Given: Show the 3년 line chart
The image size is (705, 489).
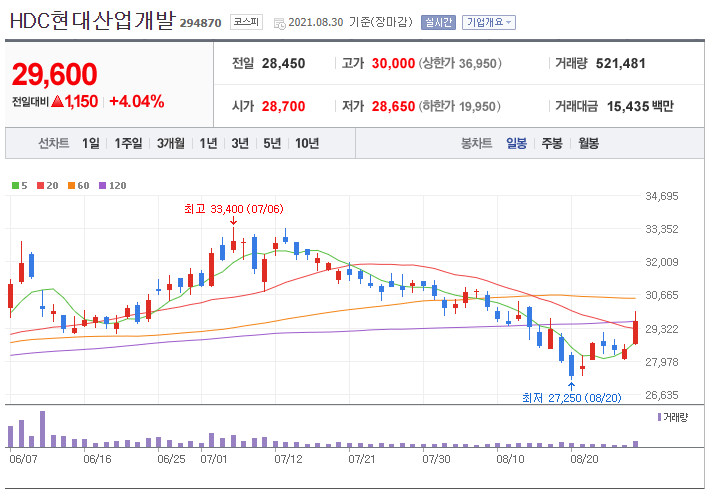Looking at the screenshot, I should pos(240,144).
